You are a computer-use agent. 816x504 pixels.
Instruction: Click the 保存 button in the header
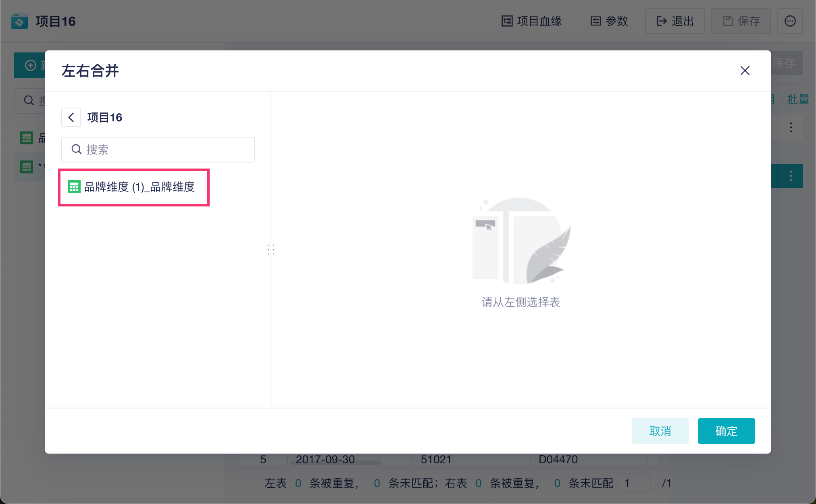click(x=741, y=21)
